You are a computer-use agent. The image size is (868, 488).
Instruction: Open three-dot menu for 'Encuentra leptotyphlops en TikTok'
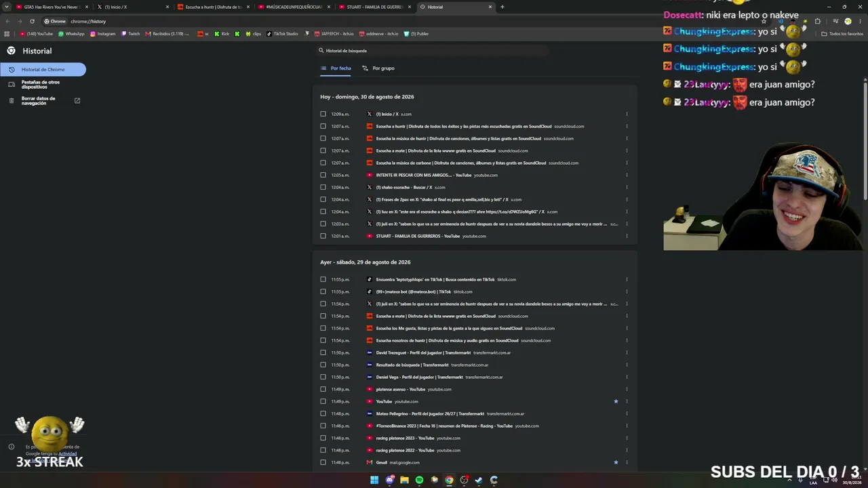point(627,279)
